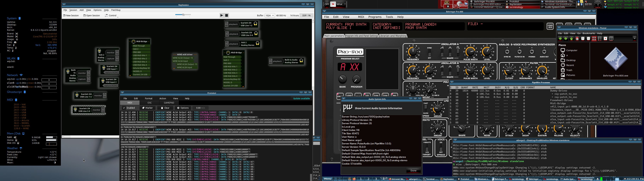The width and height of the screenshot is (644, 181).
Task: Switch Thunar to detailed list view
Action: tap(600, 39)
